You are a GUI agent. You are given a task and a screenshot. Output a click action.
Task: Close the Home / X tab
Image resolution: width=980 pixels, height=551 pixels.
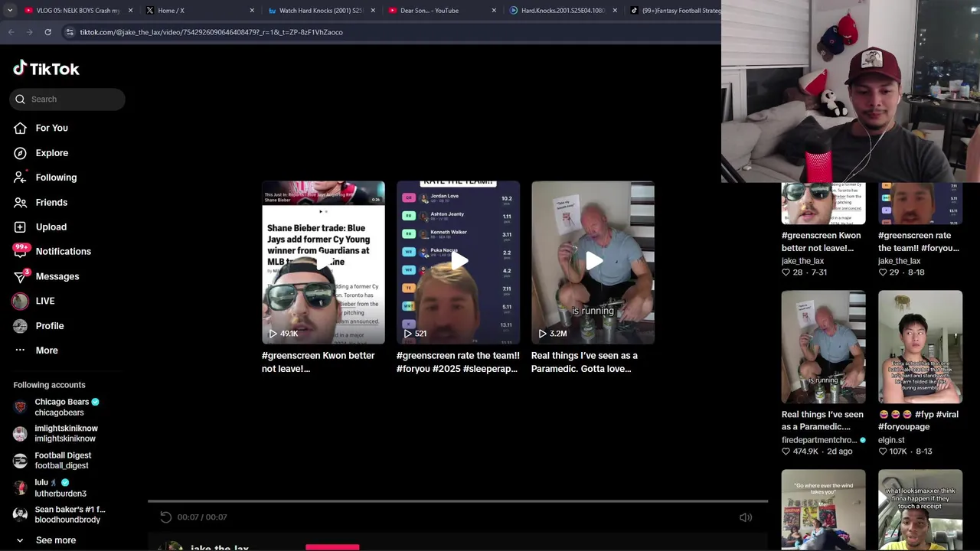click(252, 11)
